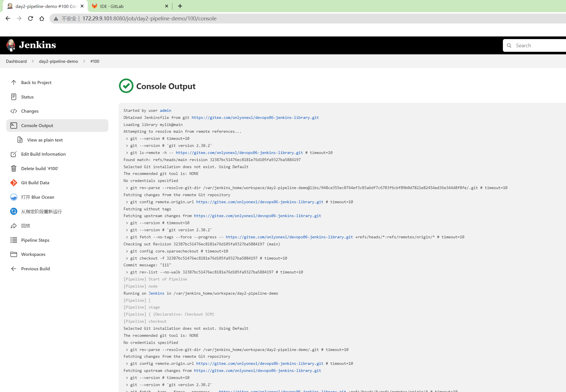Open gitee link on first Fetching upstream changes line
Viewport: 566px width, 392px height.
point(258,216)
